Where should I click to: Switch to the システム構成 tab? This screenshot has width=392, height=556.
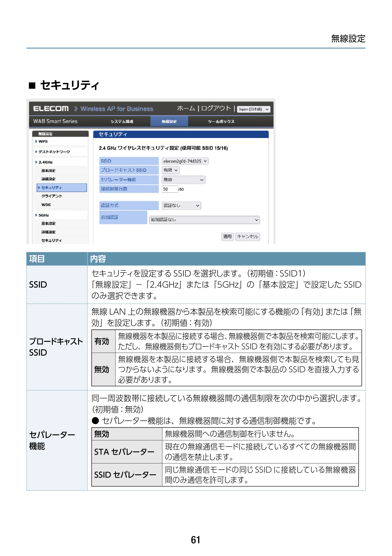(x=122, y=121)
